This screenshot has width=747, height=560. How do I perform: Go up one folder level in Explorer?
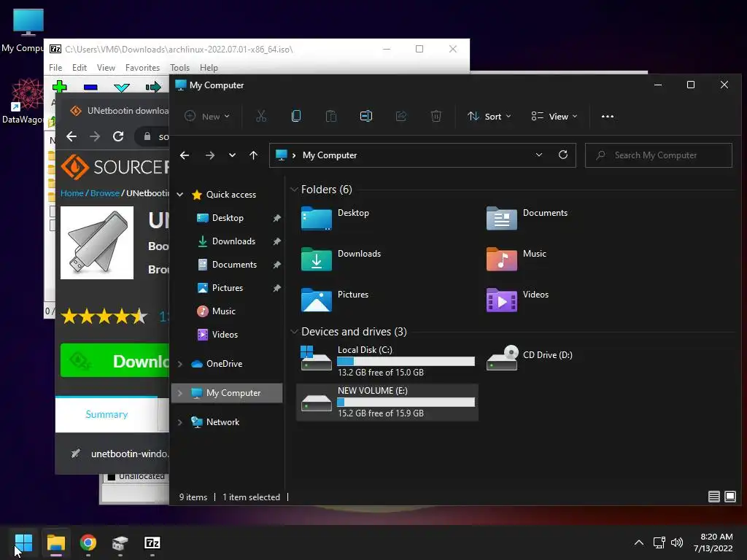(x=253, y=155)
